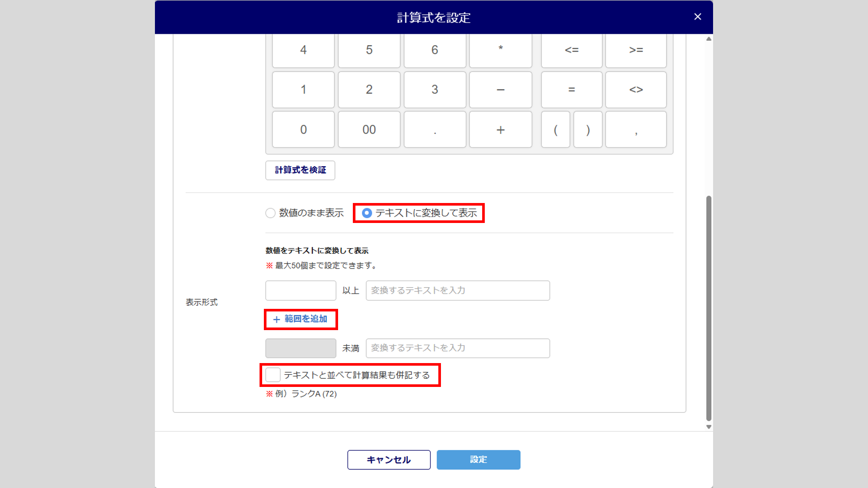Click the example text ランクA (72)
This screenshot has height=488, width=868.
point(314,394)
